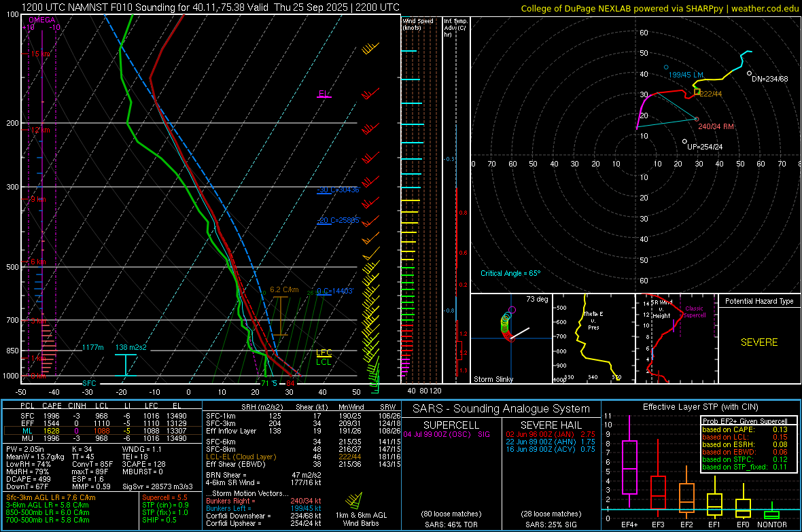This screenshot has height=532, width=802.
Task: Click the Bunkers right mover marker 240/34 RM
Action: [697, 119]
